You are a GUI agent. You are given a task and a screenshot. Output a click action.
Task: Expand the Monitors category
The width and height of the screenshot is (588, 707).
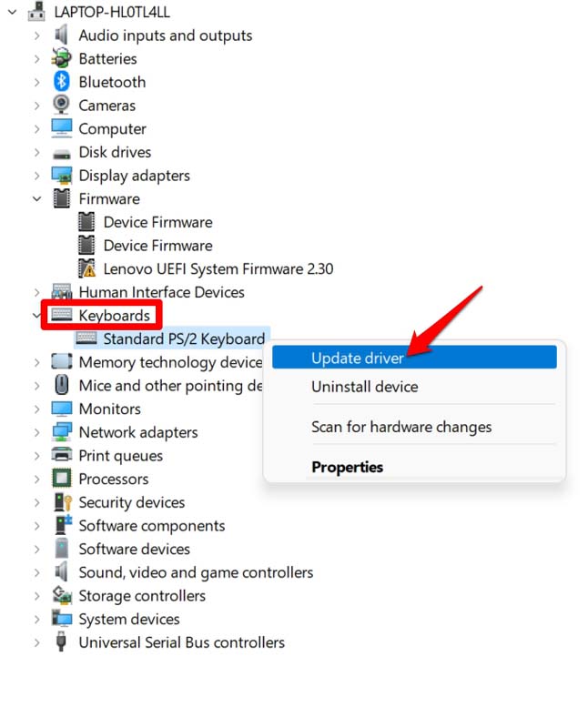click(36, 409)
